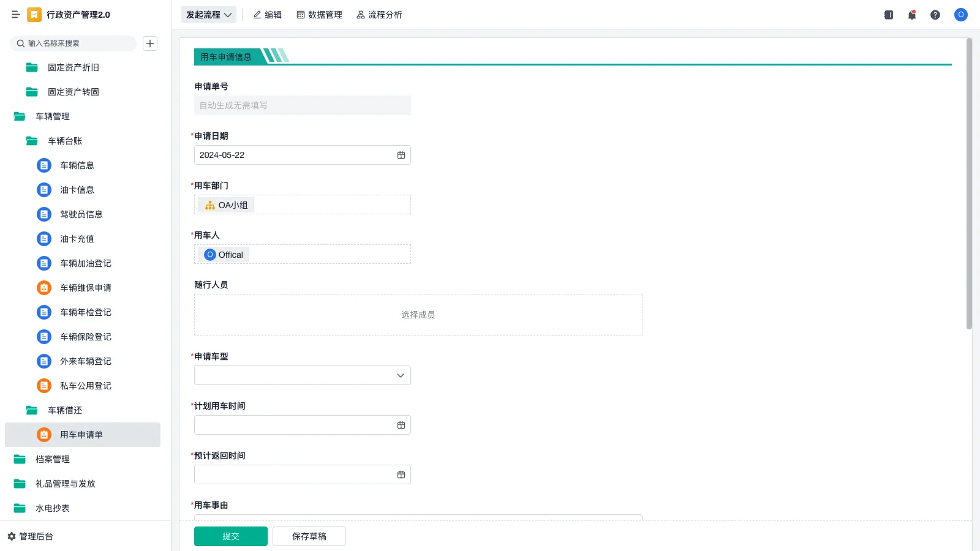Viewport: 980px width, 551px height.
Task: Click the 预计返回时间 input field
Action: point(303,474)
